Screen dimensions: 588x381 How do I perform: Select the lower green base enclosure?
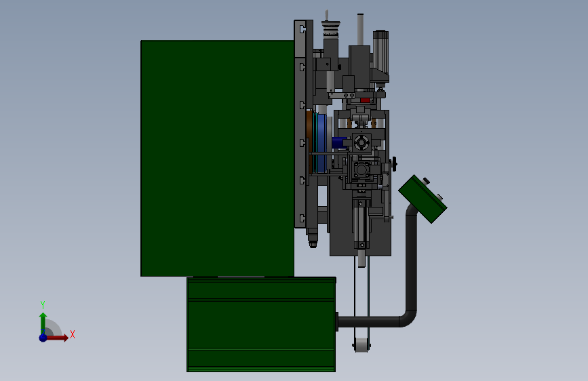click(x=261, y=324)
